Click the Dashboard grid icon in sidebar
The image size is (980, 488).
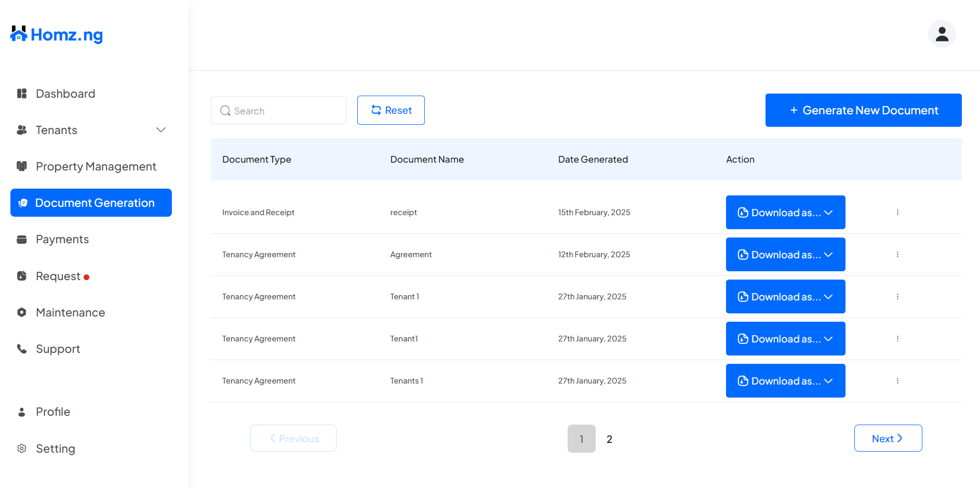22,94
